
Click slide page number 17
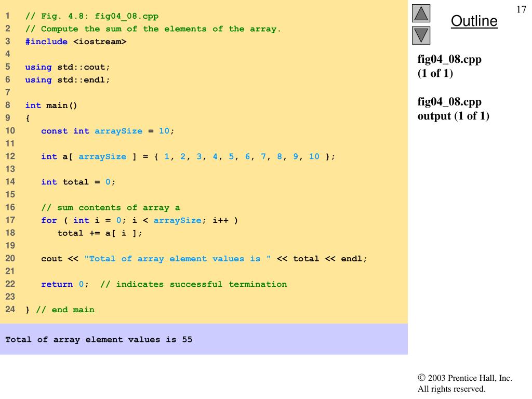[521, 10]
